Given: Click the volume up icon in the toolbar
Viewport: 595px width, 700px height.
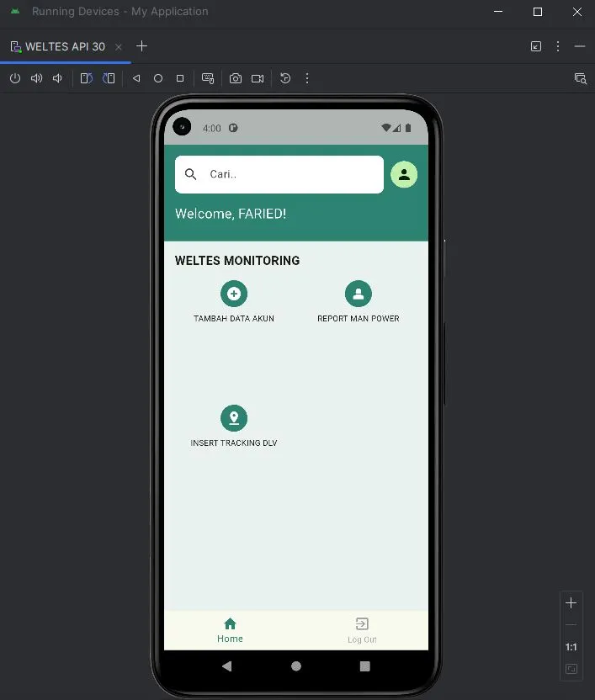Looking at the screenshot, I should [36, 78].
